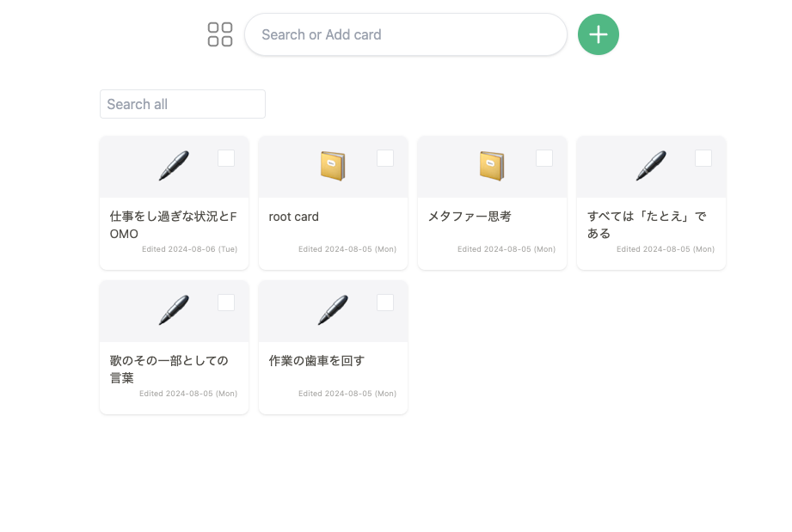792x532 pixels.
Task: Click the edited date on メタファー思考 card
Action: coord(507,249)
